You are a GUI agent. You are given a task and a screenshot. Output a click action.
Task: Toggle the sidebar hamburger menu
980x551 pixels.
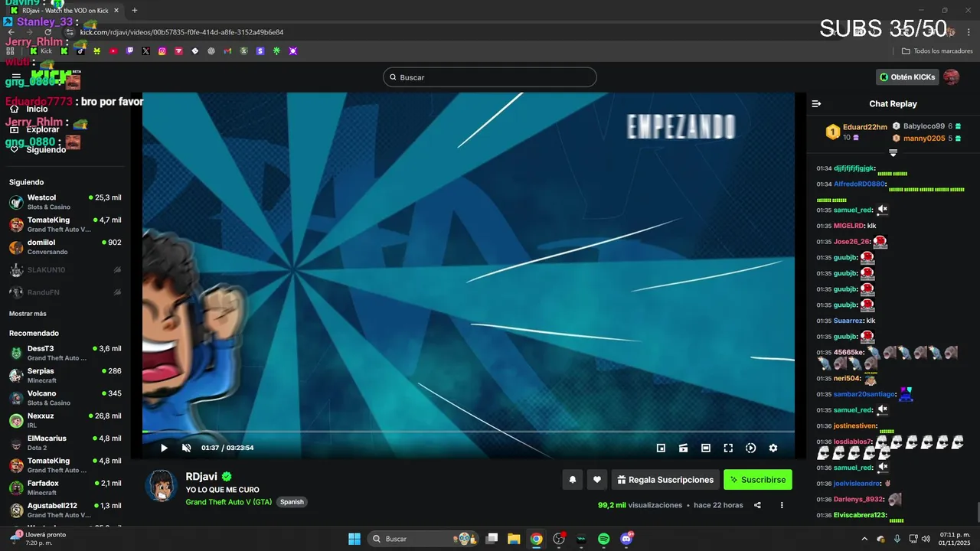pos(16,77)
